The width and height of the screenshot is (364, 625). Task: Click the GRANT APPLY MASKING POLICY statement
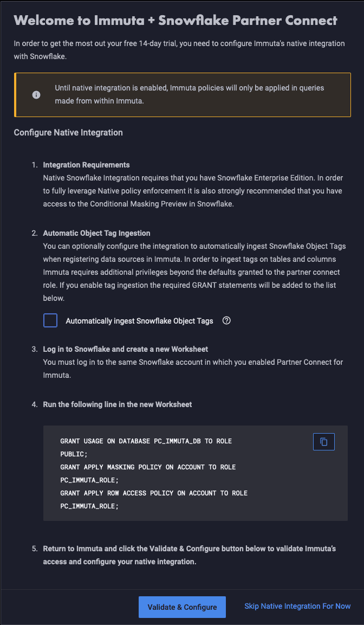[148, 474]
